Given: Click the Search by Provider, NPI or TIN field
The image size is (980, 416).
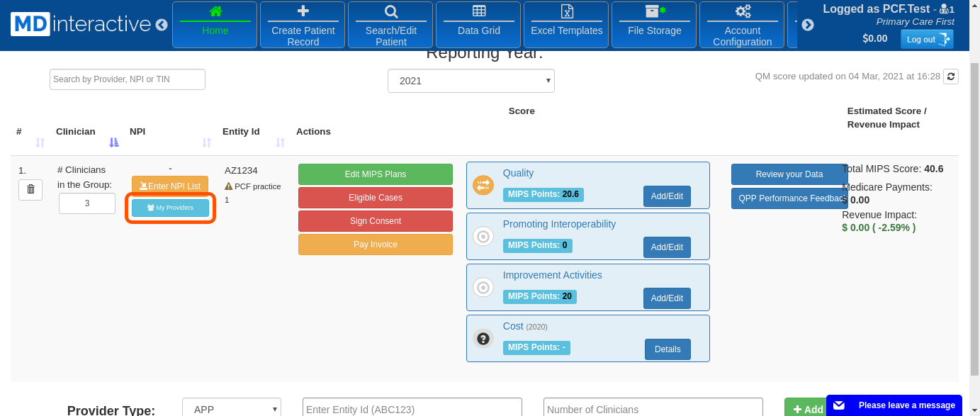Looking at the screenshot, I should click(x=128, y=79).
